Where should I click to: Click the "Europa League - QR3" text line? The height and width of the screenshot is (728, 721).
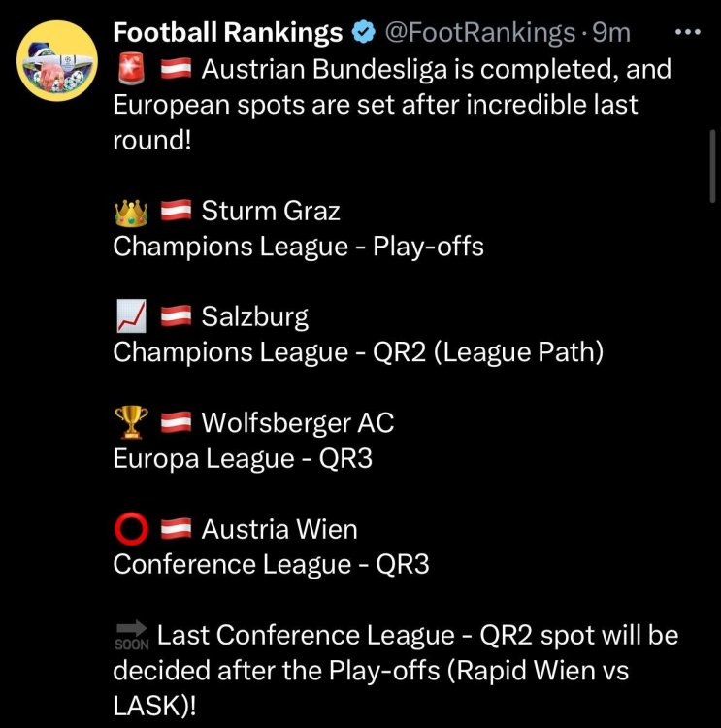click(x=243, y=458)
